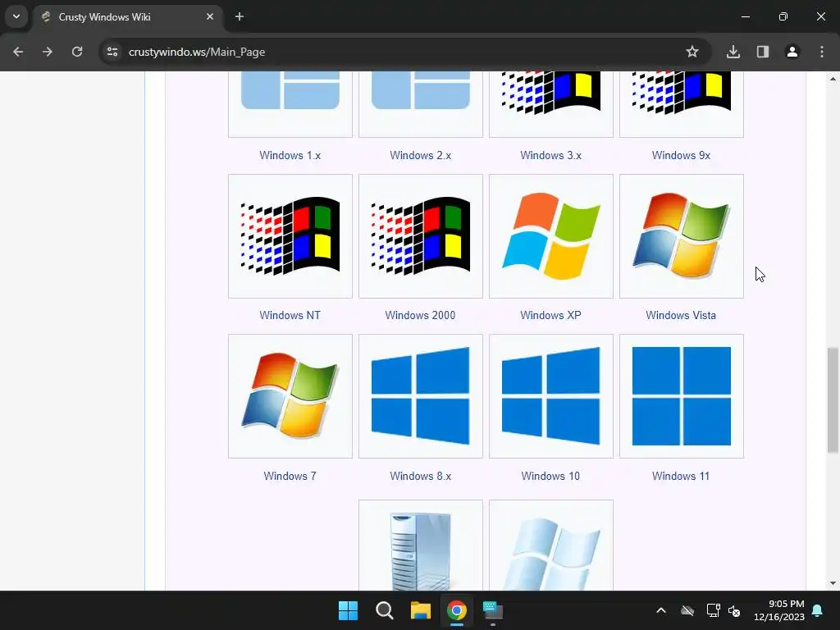Go forward to the next page

click(x=48, y=52)
